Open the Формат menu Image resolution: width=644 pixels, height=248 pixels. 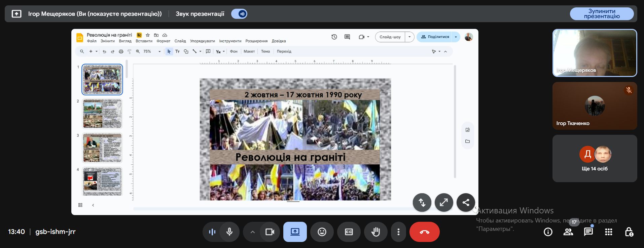tap(163, 41)
